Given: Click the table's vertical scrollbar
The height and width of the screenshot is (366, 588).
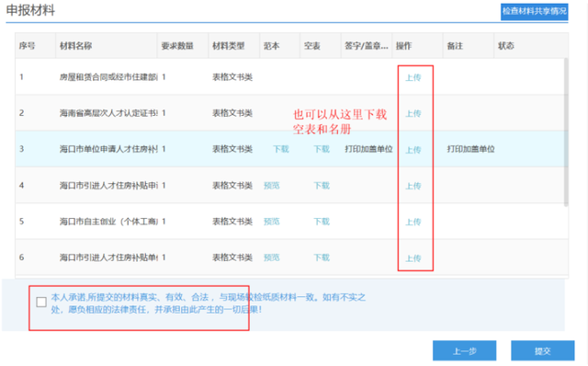Looking at the screenshot, I should click(566, 132).
